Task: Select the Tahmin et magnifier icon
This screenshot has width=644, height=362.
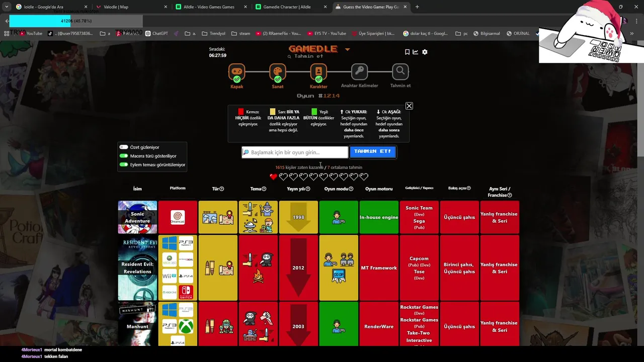Action: point(400,71)
